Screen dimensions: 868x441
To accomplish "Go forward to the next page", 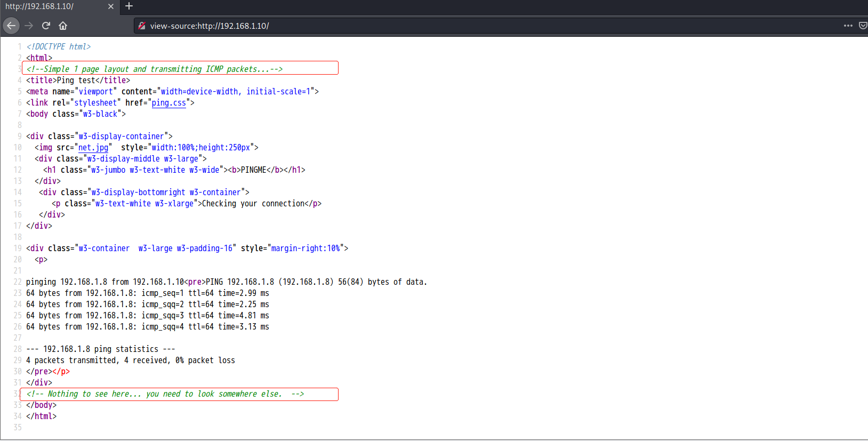I will coord(29,26).
